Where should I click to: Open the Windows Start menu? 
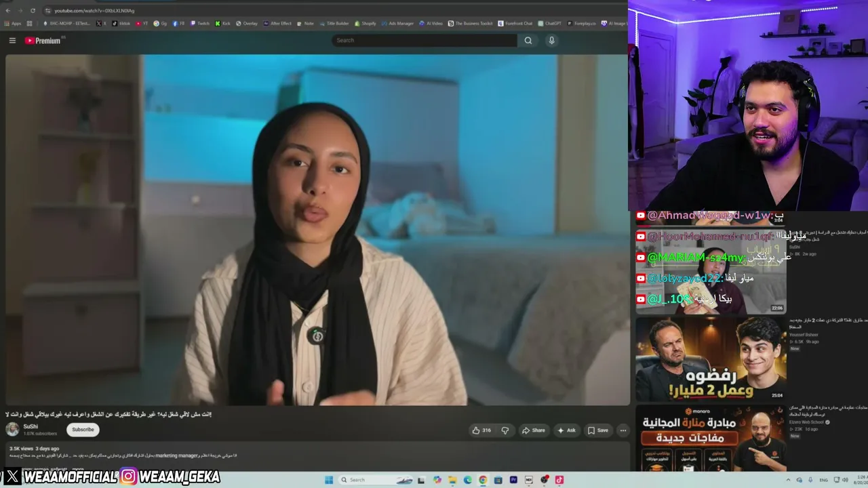point(329,480)
